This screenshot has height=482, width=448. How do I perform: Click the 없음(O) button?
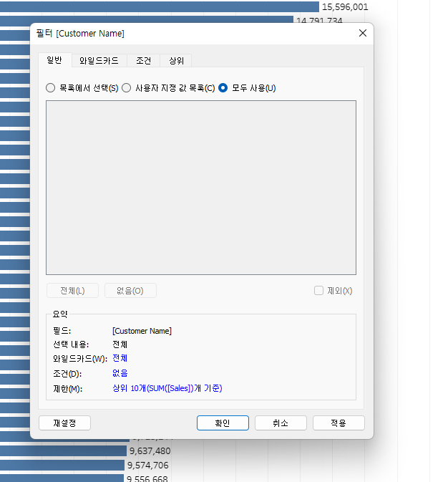pos(130,291)
